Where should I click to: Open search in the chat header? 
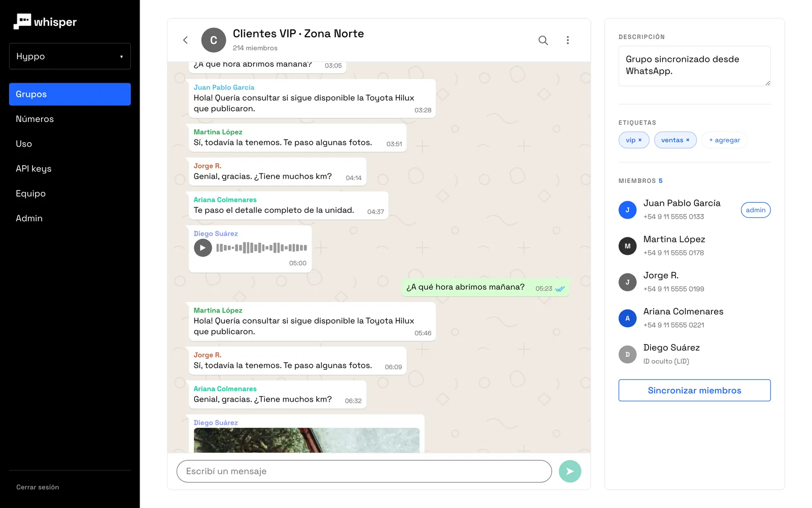coord(543,40)
